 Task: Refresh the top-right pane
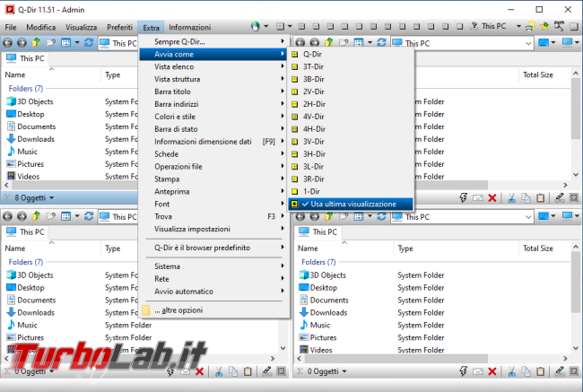pos(381,42)
